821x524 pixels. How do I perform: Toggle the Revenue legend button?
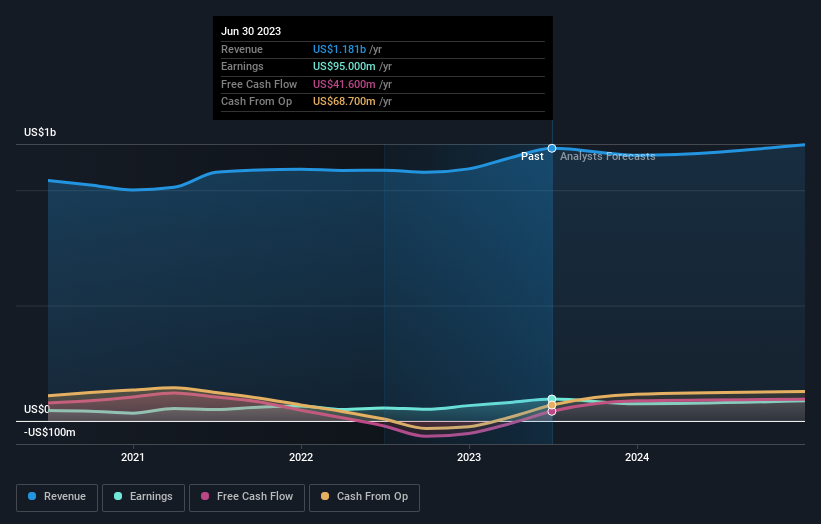coord(57,497)
